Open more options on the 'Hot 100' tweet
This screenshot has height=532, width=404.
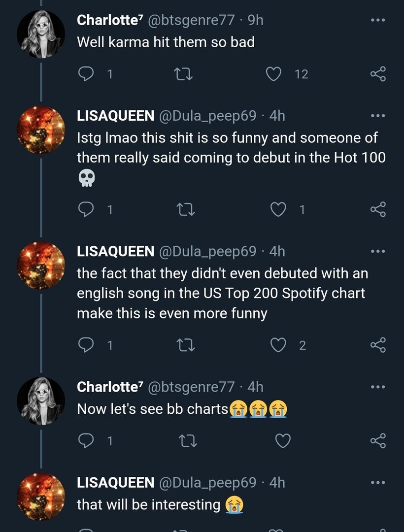click(x=378, y=116)
